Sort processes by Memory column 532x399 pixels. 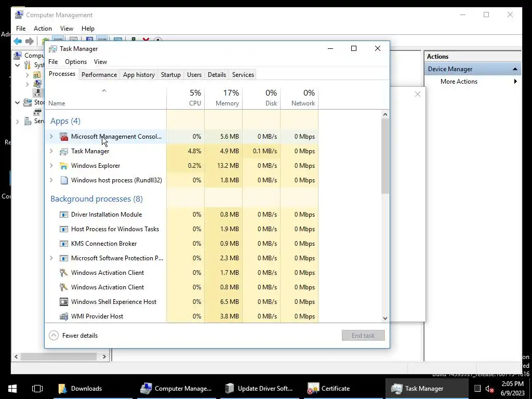(223, 98)
